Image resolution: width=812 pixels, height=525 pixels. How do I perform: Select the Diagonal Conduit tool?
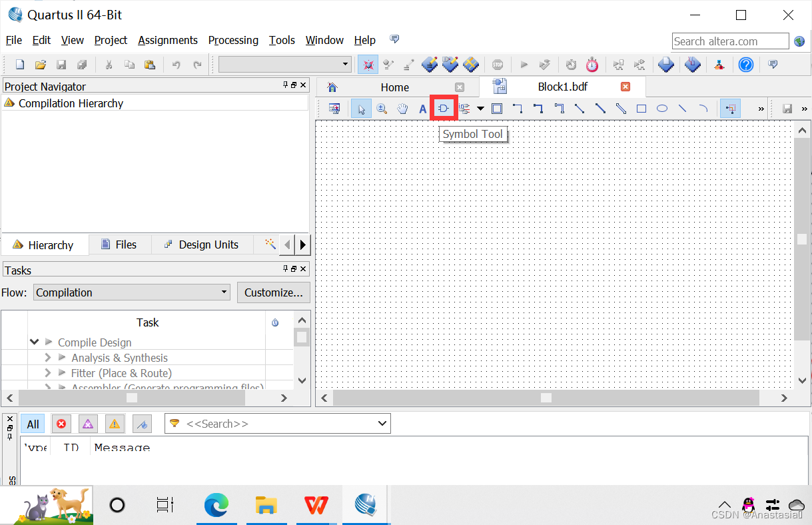(621, 109)
